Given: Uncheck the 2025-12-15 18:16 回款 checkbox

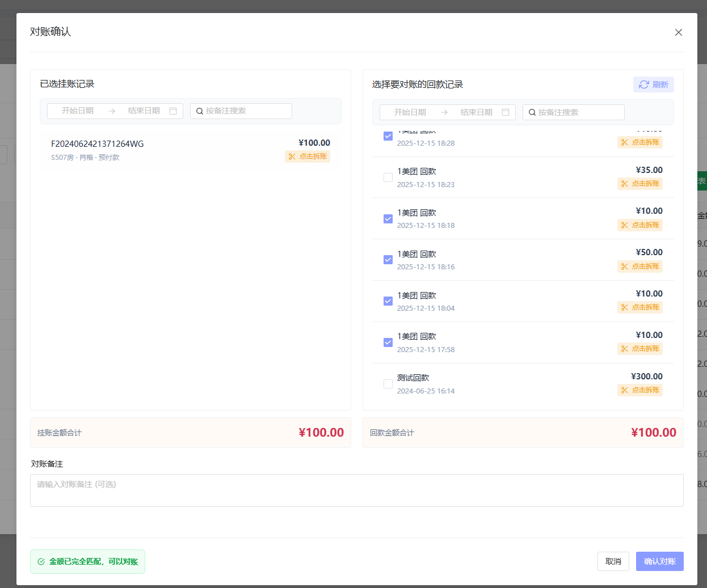Looking at the screenshot, I should point(388,260).
